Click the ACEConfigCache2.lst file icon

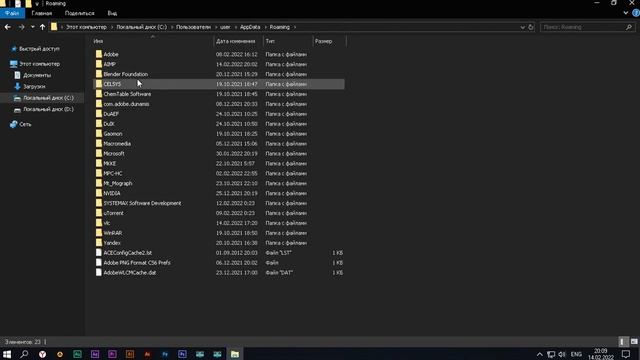99,253
